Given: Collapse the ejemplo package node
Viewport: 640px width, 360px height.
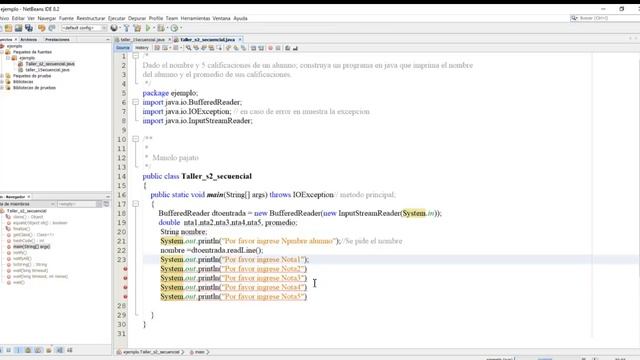Looking at the screenshot, I should [8, 58].
